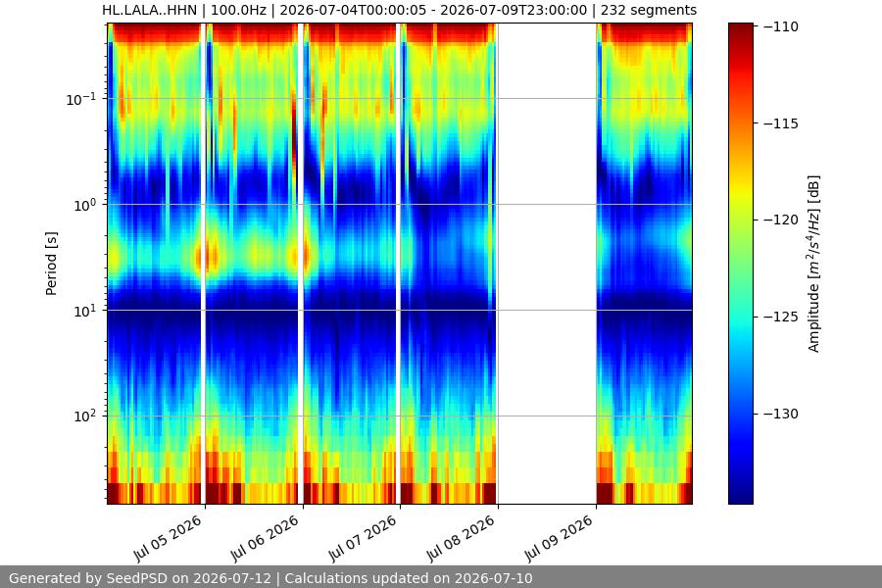This screenshot has height=588, width=882.
Task: Click the −125 colorbar tick label
Action: [781, 317]
